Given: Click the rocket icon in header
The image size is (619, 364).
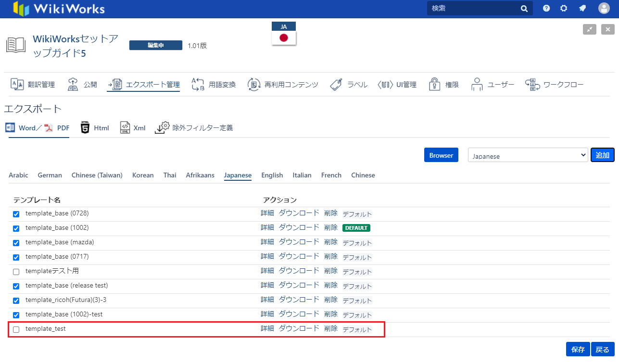Looking at the screenshot, I should coord(582,9).
